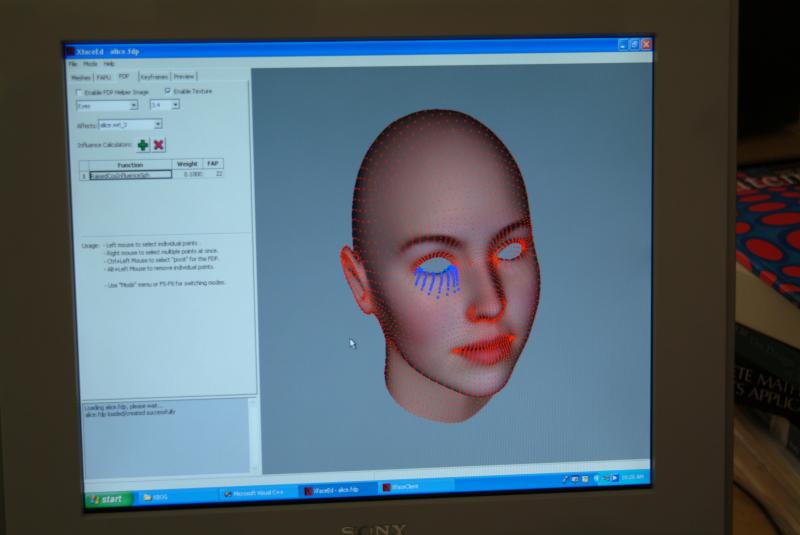The image size is (800, 535).
Task: Open the File menu
Action: point(72,63)
